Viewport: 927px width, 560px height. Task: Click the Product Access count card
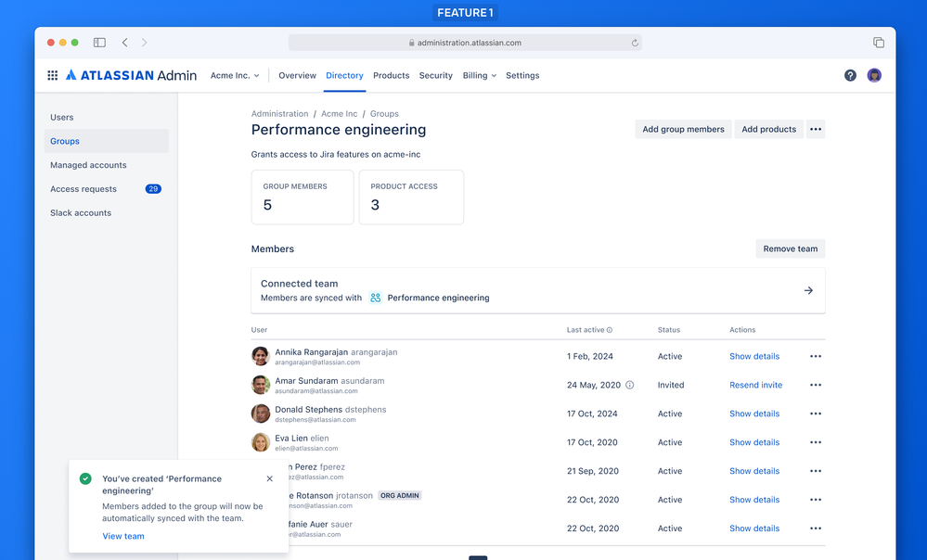click(x=411, y=197)
